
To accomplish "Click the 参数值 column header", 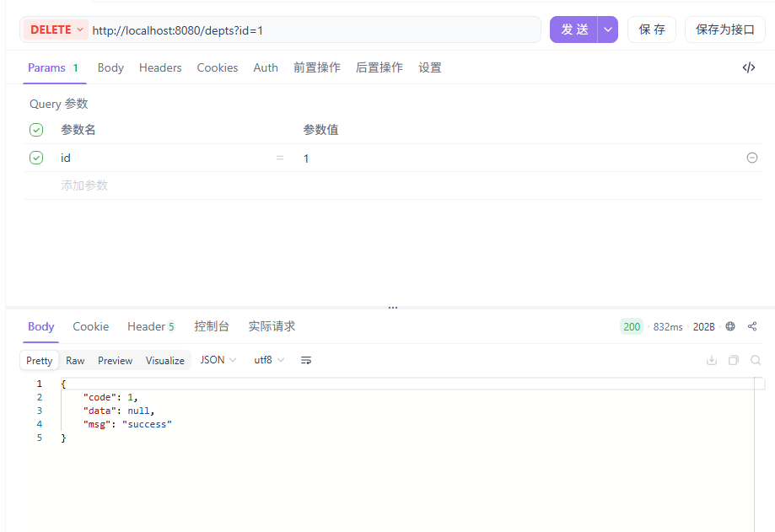I will click(320, 130).
